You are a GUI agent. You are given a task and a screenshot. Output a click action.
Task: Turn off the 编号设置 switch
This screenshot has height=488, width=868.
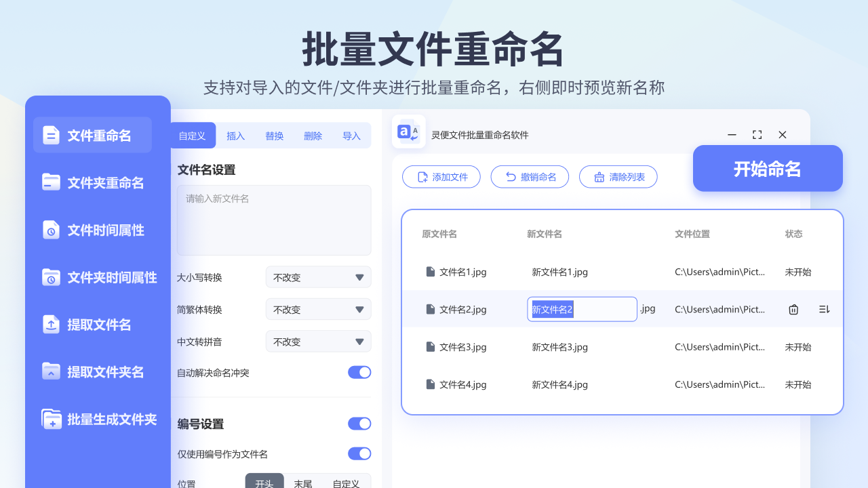point(359,423)
